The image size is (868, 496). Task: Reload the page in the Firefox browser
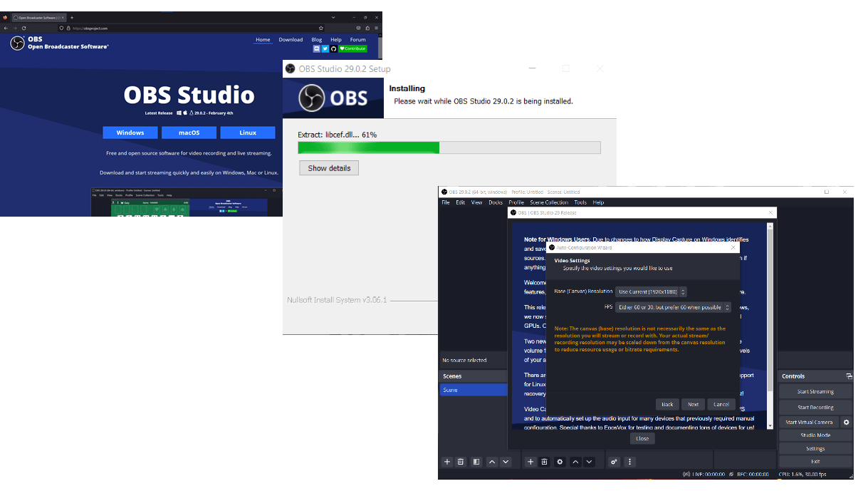[23, 28]
